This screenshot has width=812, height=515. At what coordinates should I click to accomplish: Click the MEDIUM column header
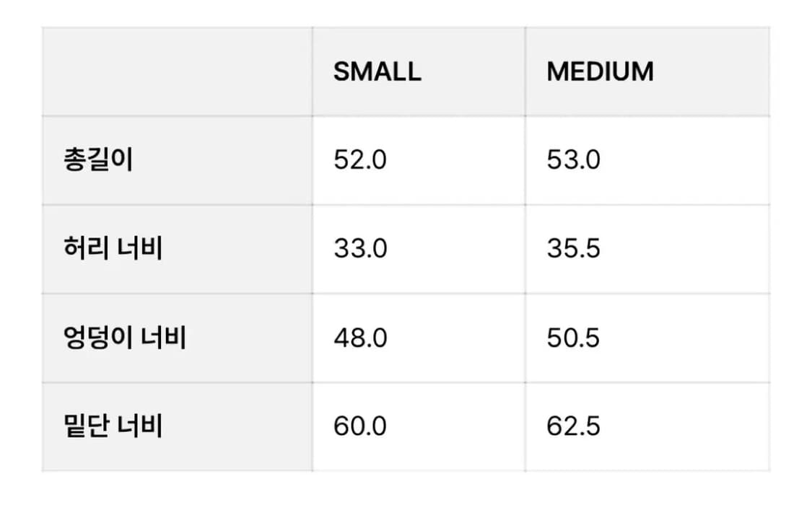[x=600, y=71]
